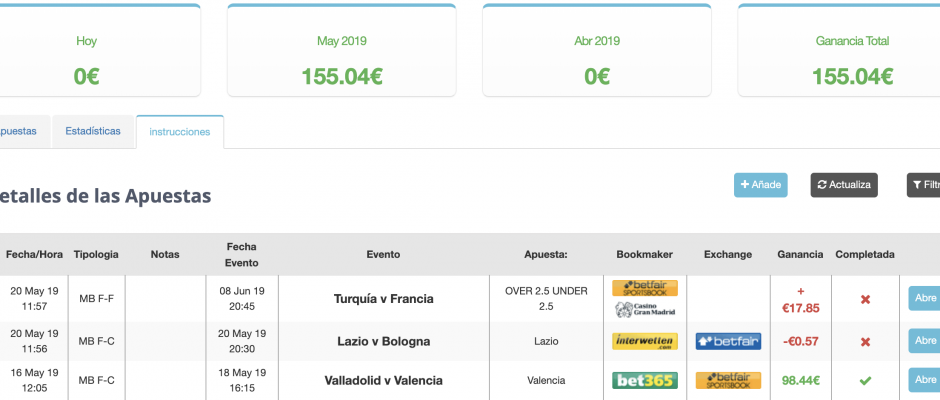Click the Betfair Sportsbook logo for Turquía v Francia
This screenshot has width=940, height=400.
point(644,288)
